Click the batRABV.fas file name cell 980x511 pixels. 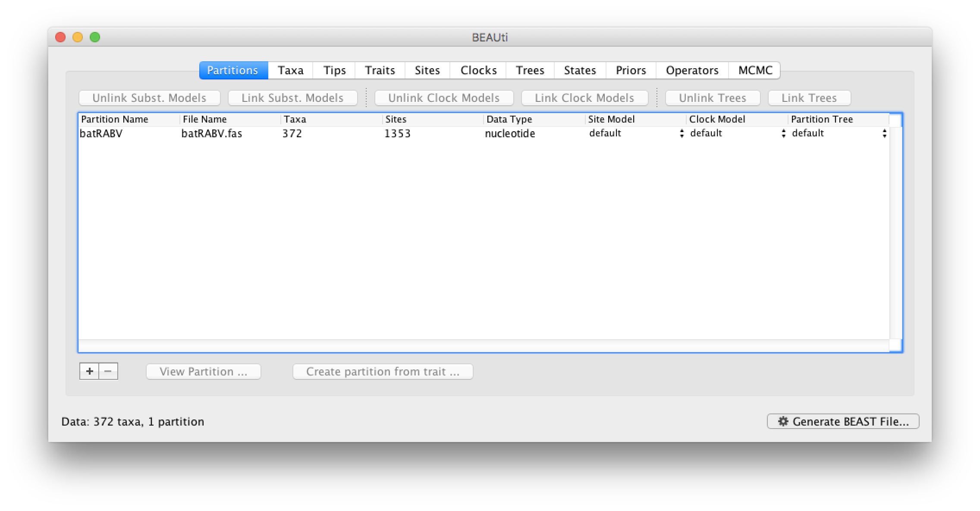tap(230, 133)
